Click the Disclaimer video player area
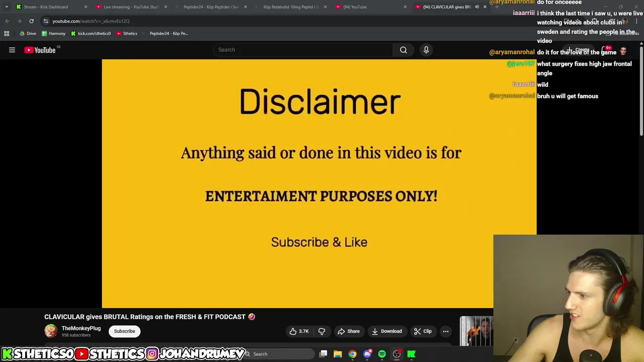Image resolution: width=644 pixels, height=362 pixels. tap(319, 184)
